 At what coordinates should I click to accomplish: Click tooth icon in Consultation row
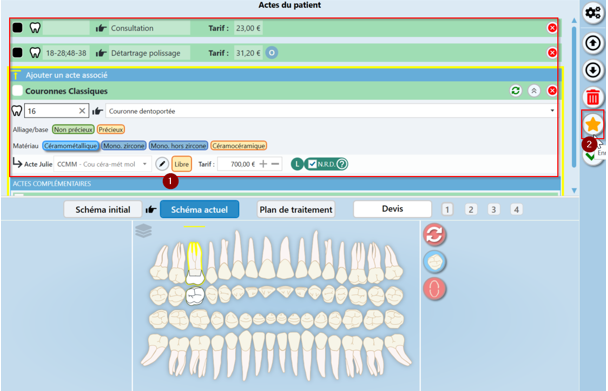click(x=35, y=28)
